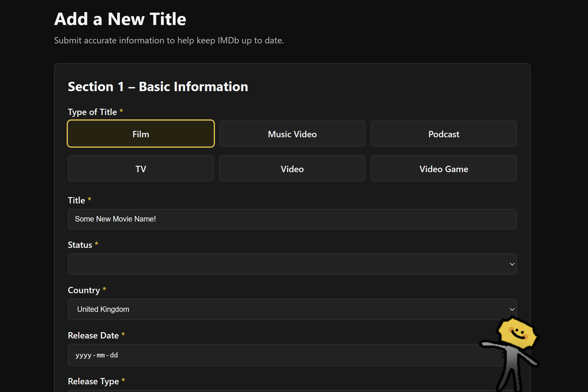Image resolution: width=588 pixels, height=392 pixels.
Task: Choose the Video type button
Action: click(x=292, y=169)
